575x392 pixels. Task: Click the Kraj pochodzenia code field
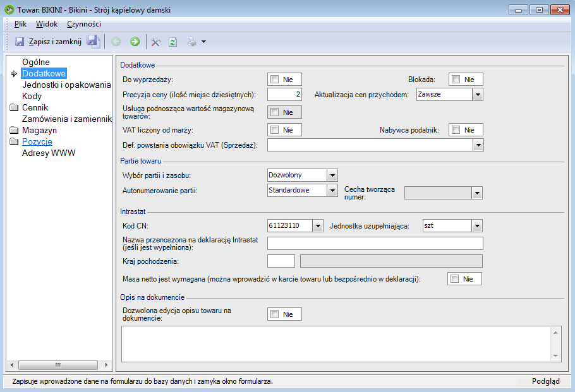(281, 261)
